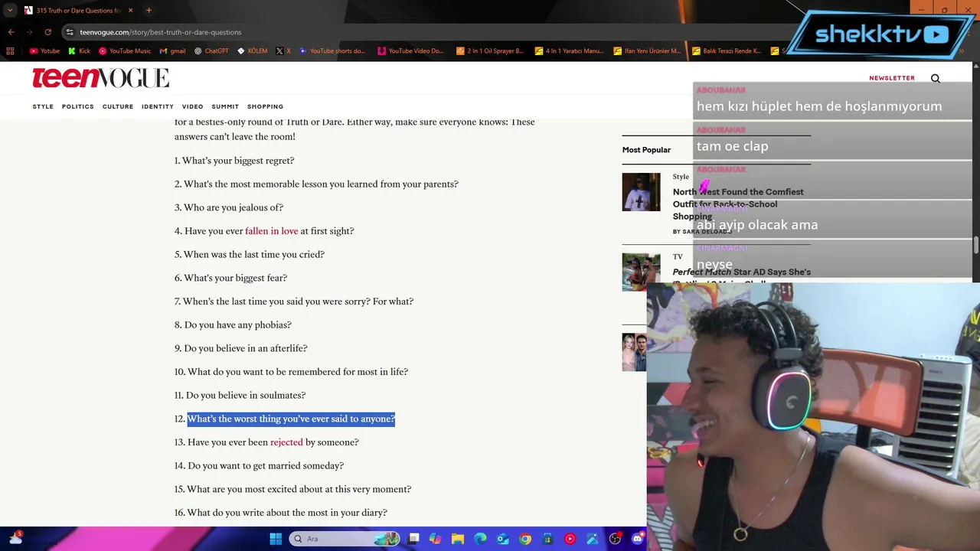980x551 pixels.
Task: Open the YouTube Music bookmark
Action: (x=125, y=51)
